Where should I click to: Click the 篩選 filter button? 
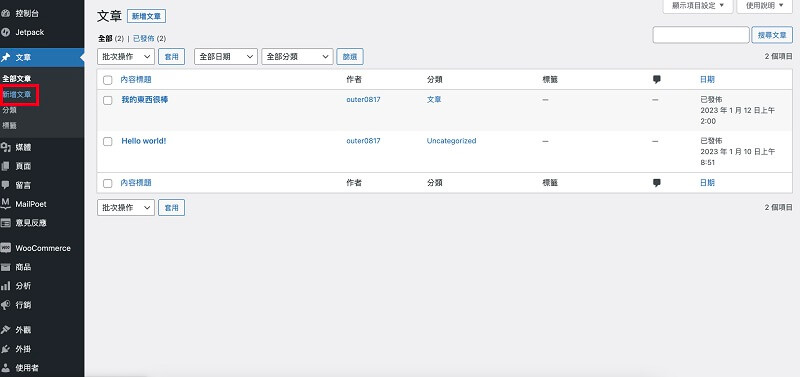pyautogui.click(x=350, y=57)
